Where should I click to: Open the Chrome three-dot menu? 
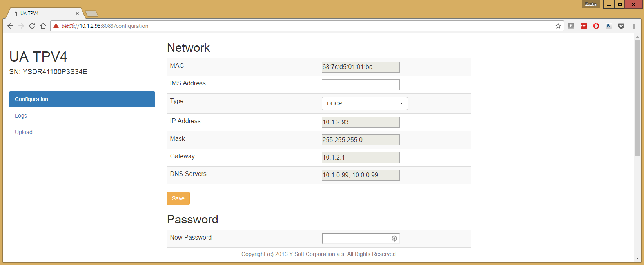634,26
